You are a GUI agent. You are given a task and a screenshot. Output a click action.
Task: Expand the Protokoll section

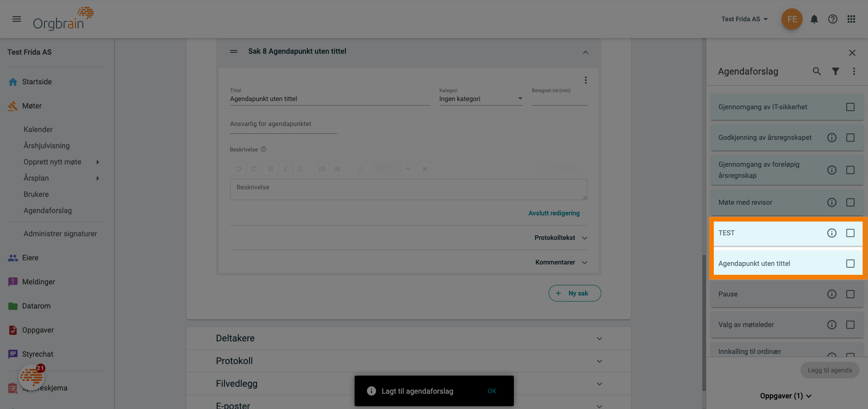[409, 361]
